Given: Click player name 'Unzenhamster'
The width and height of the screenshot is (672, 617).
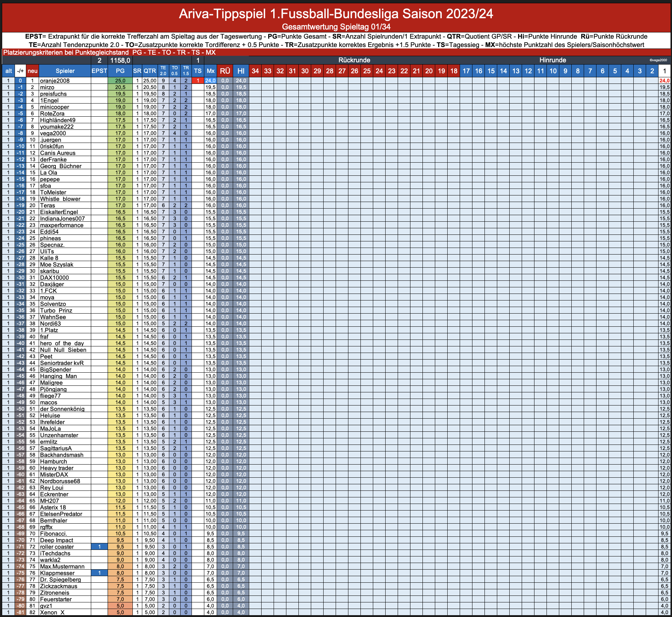Looking at the screenshot, I should pos(59,435).
